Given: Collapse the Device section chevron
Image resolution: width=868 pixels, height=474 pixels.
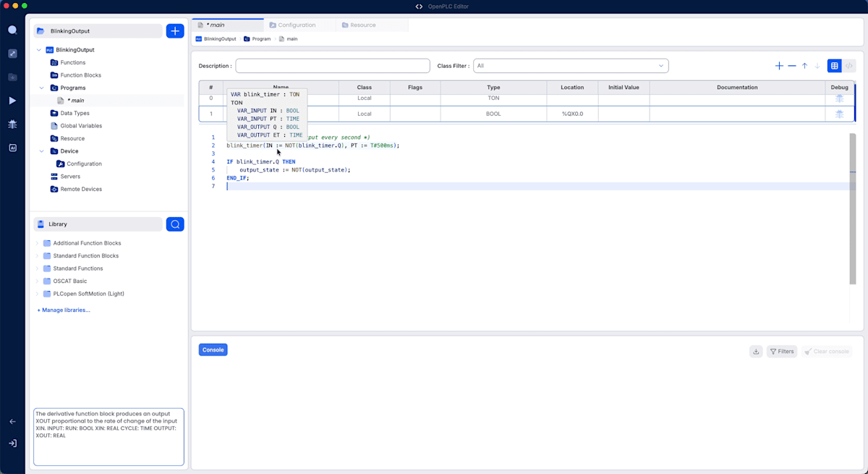Looking at the screenshot, I should pyautogui.click(x=42, y=151).
